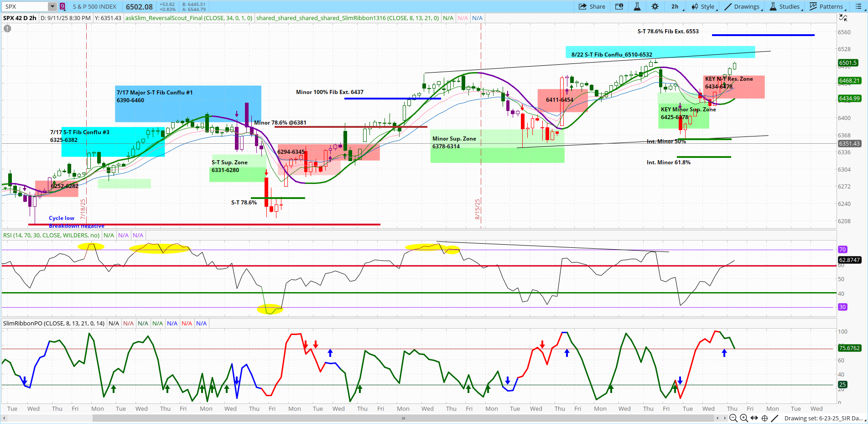Click the report/corporate actions page icon near Share
The height and width of the screenshot is (424, 868).
pos(619,6)
